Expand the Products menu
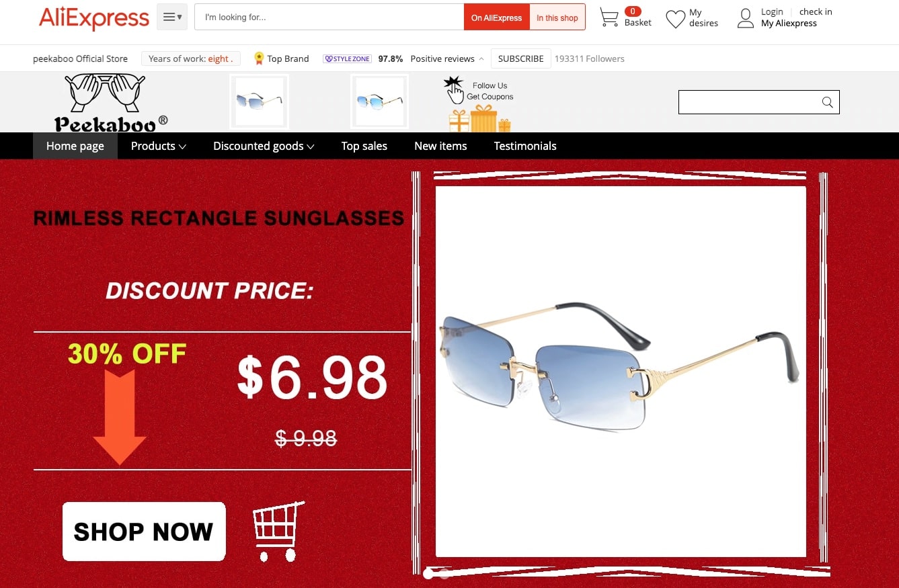The height and width of the screenshot is (588, 899). point(159,146)
